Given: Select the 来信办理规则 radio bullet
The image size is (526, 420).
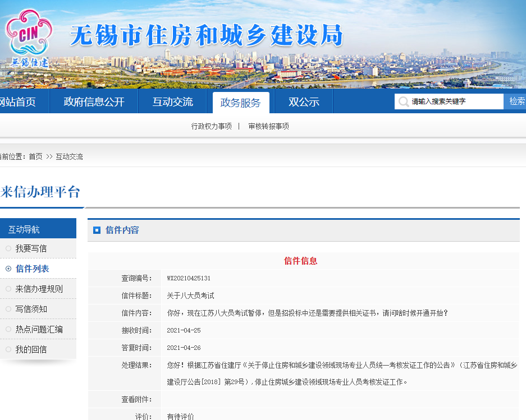Looking at the screenshot, I should click(8, 289).
